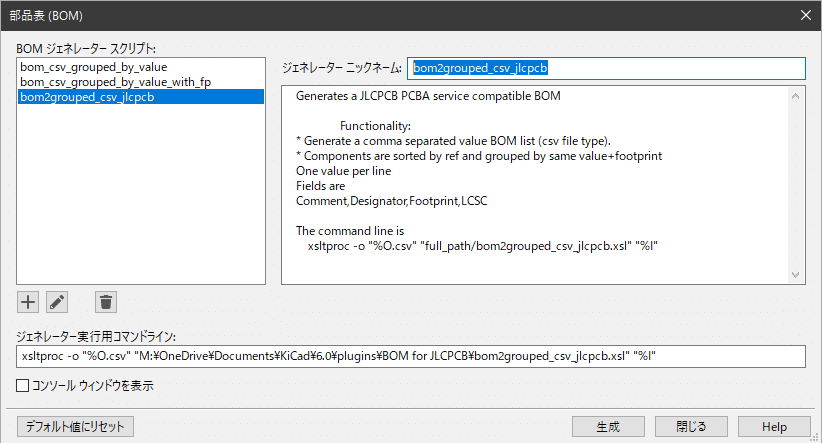The image size is (822, 443).
Task: Click the generator command line field
Action: click(x=411, y=356)
